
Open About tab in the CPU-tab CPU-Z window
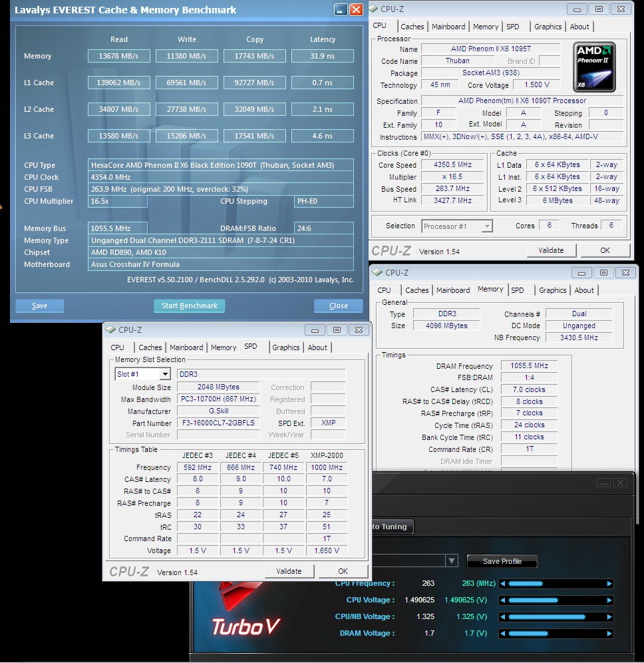click(x=579, y=27)
